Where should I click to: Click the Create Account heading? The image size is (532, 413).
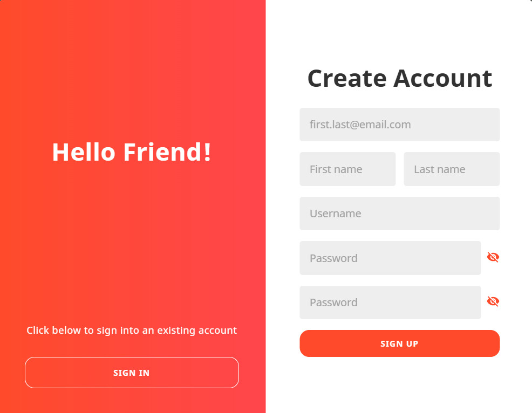(x=399, y=78)
